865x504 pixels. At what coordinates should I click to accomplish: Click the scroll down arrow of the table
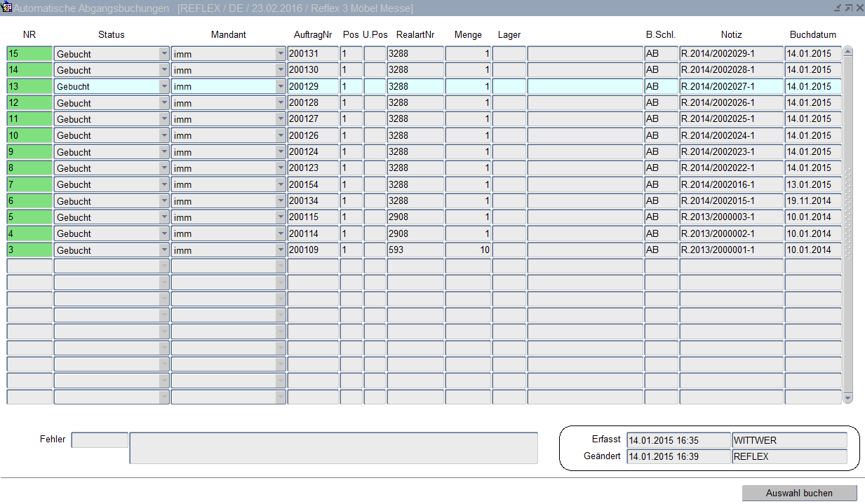847,397
